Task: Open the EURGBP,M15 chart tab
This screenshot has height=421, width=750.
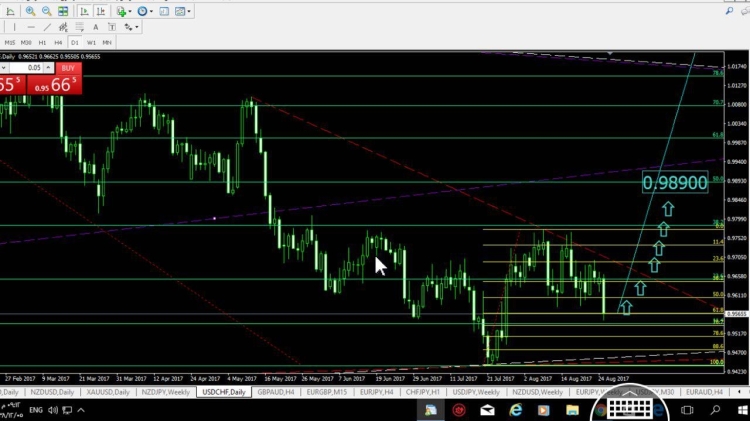Action: (327, 392)
